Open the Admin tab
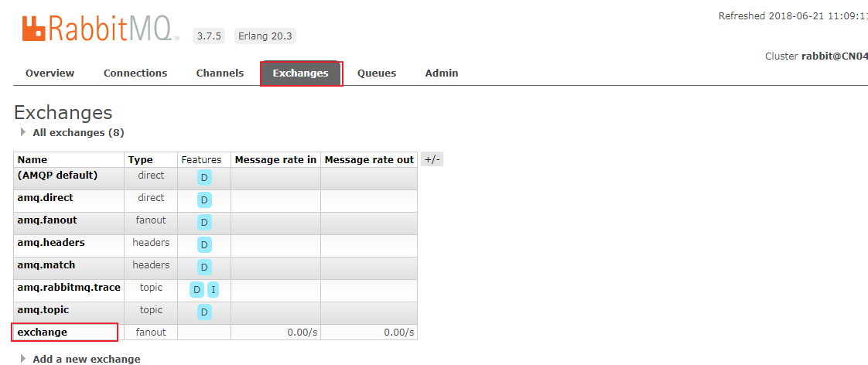The image size is (868, 365). tap(441, 73)
